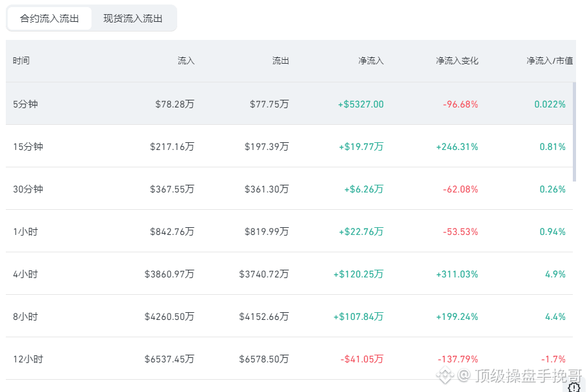Select the 4小时 row
The width and height of the screenshot is (587, 392).
pos(289,274)
